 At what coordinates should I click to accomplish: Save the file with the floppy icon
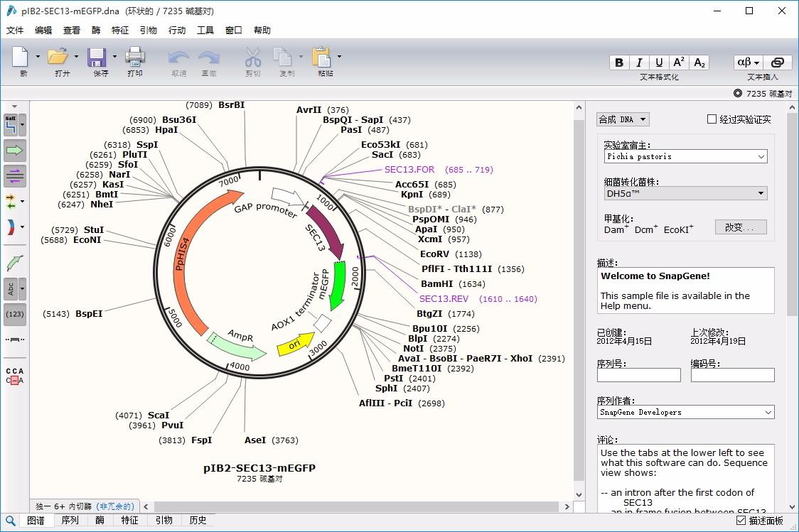point(97,57)
